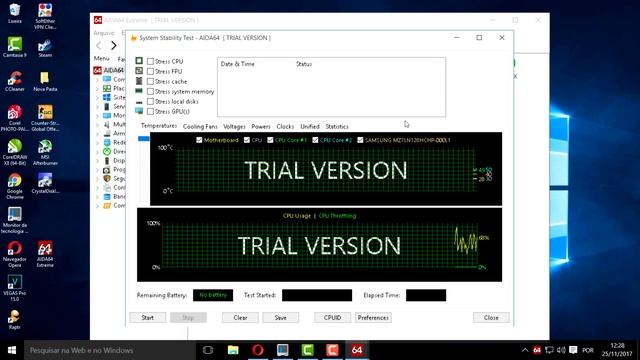The image size is (640, 360).
Task: Open File Explorer from the taskbar
Action: [x=233, y=350]
